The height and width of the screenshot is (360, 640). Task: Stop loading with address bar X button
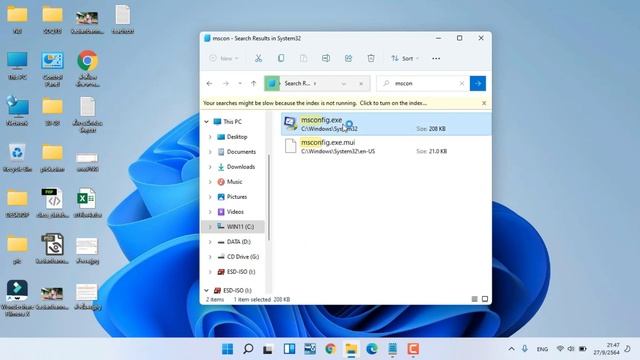pyautogui.click(x=361, y=83)
